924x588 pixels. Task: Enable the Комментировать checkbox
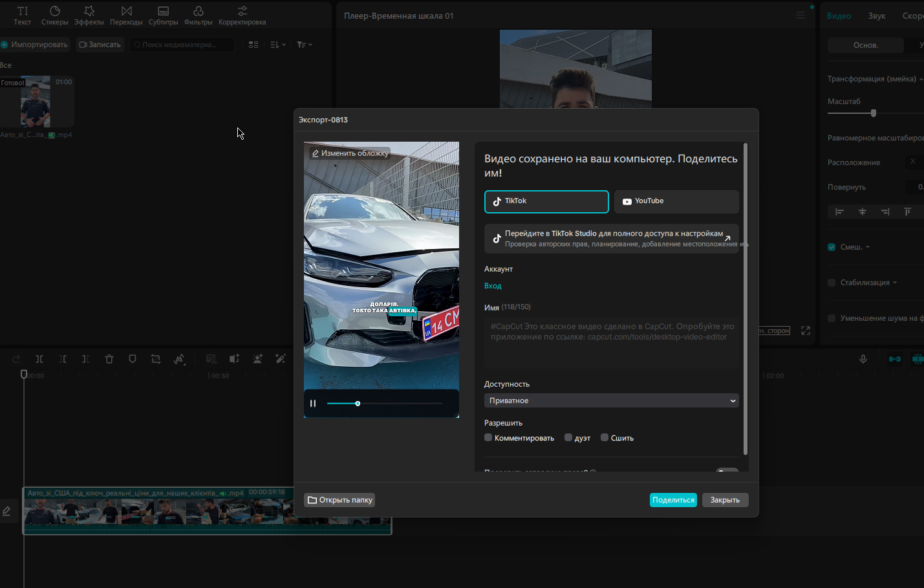488,438
